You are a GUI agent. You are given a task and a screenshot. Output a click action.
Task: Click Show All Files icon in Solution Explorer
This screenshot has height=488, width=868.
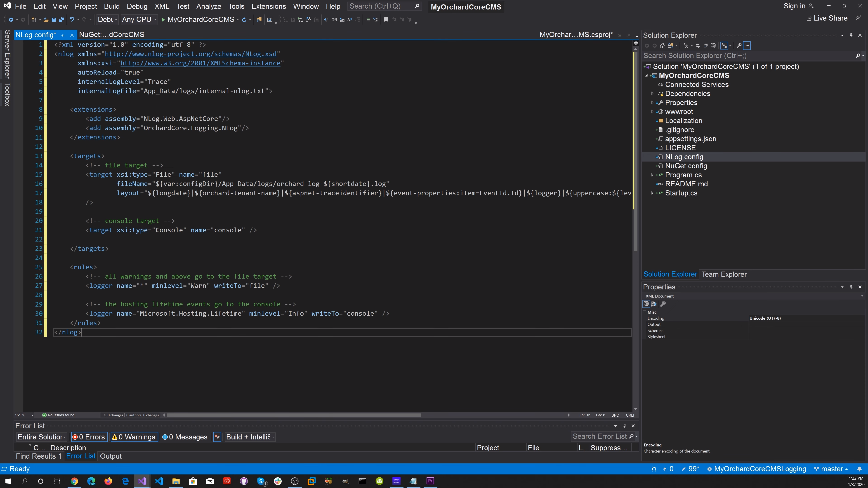click(x=713, y=45)
